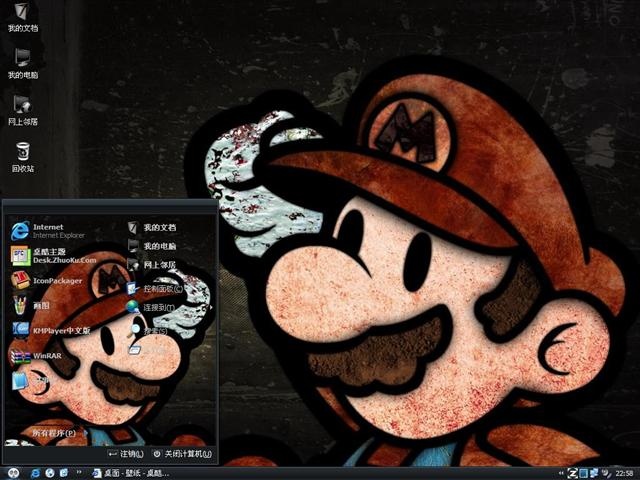Show hidden system tray icons arrow

click(x=561, y=473)
